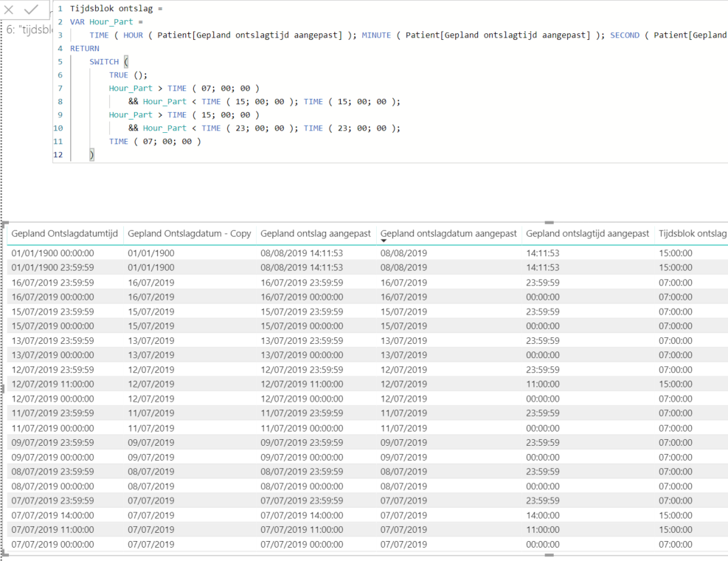Click first-column cell 15/07/2019 00:00:00
This screenshot has width=728, height=561.
(52, 326)
